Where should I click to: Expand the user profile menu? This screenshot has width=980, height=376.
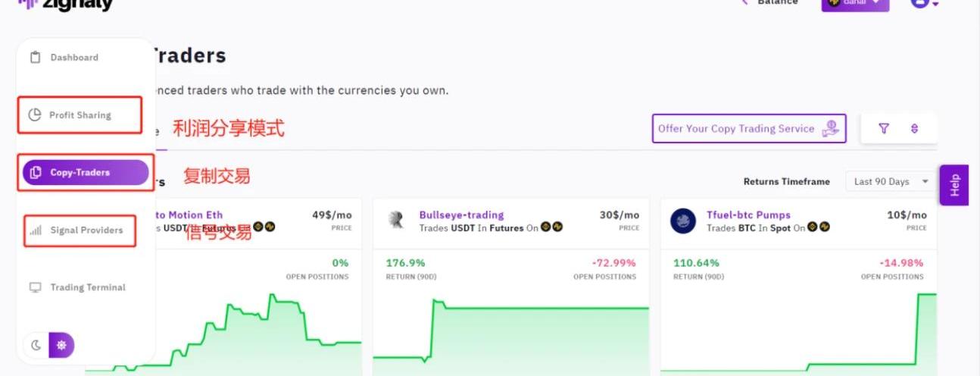coord(924,3)
